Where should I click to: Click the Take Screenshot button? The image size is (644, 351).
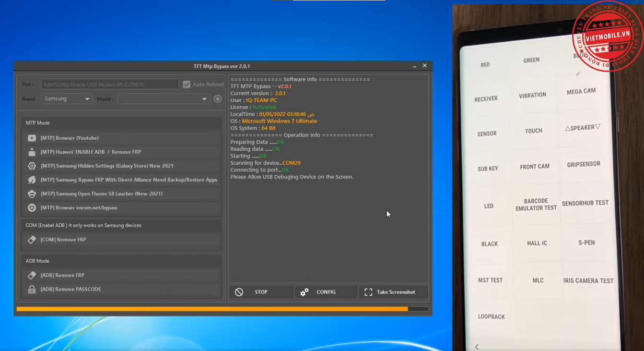(x=394, y=292)
